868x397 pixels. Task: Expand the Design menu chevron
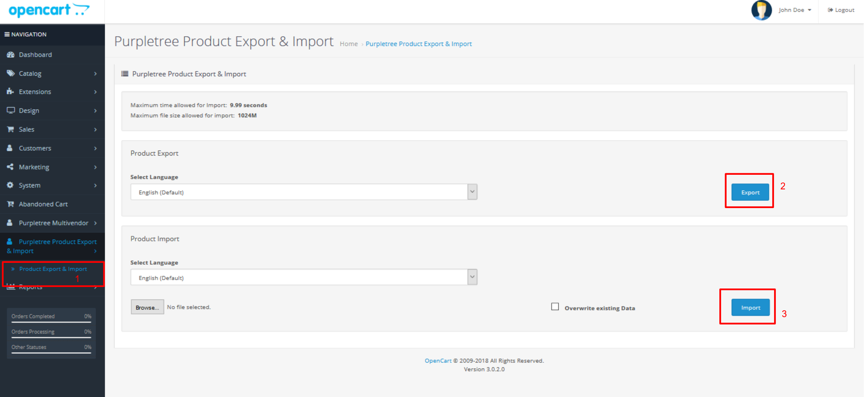[95, 111]
